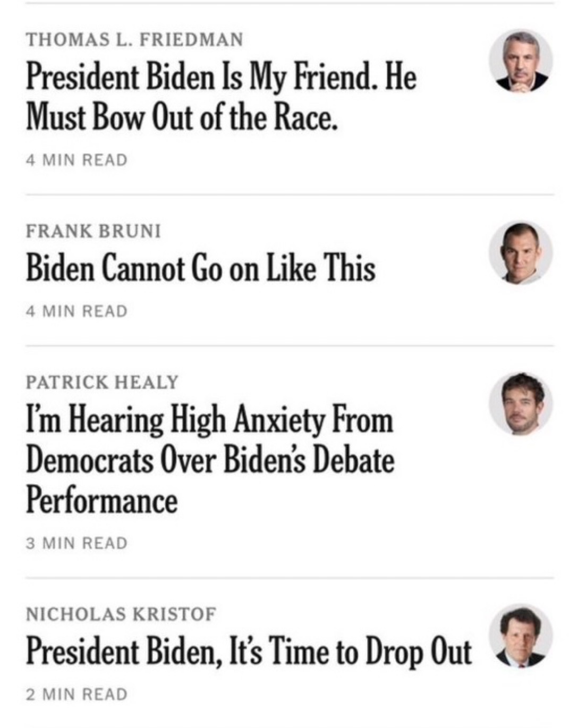The image size is (578, 728).
Task: Click '3 MIN READ' under Healy article
Action: (77, 543)
